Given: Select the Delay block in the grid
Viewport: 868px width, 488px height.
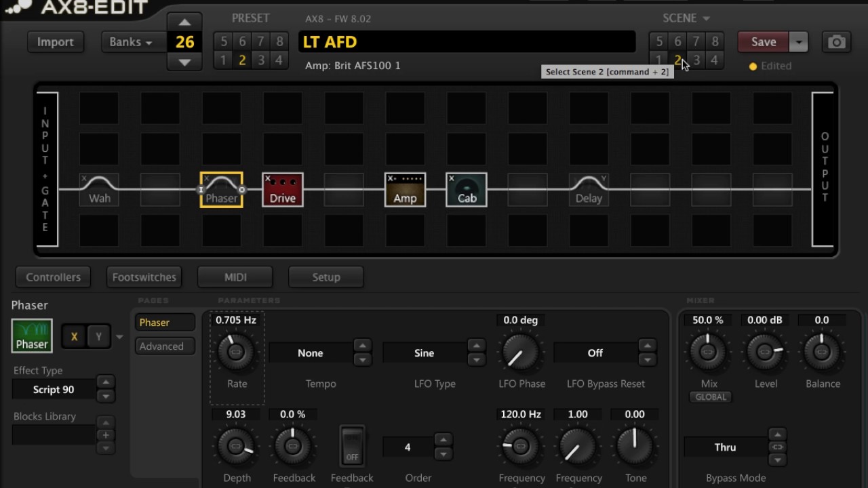Looking at the screenshot, I should point(589,190).
